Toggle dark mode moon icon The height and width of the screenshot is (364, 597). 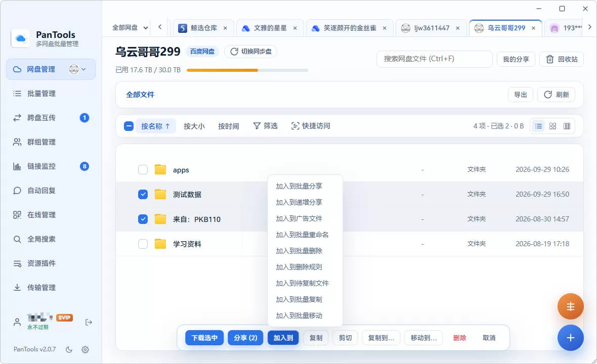tap(69, 349)
